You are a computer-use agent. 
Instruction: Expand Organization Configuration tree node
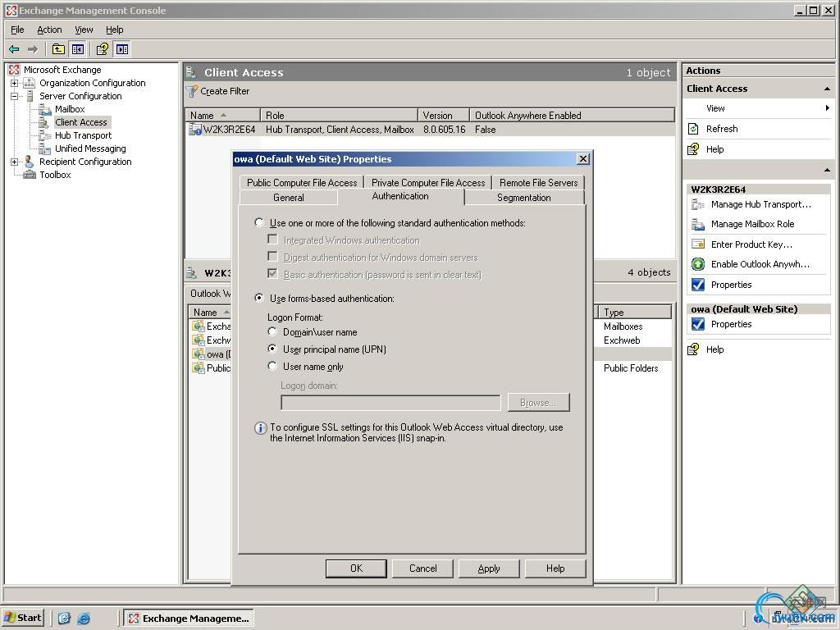[x=15, y=83]
